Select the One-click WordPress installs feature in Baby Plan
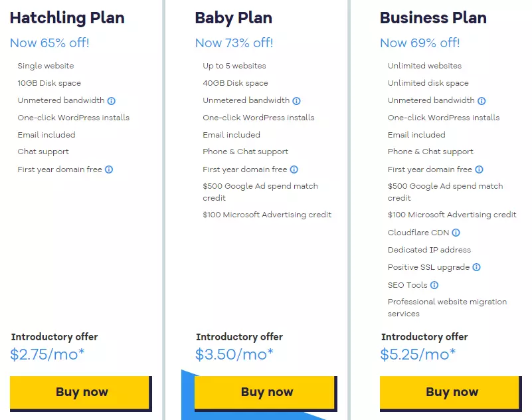 click(258, 117)
